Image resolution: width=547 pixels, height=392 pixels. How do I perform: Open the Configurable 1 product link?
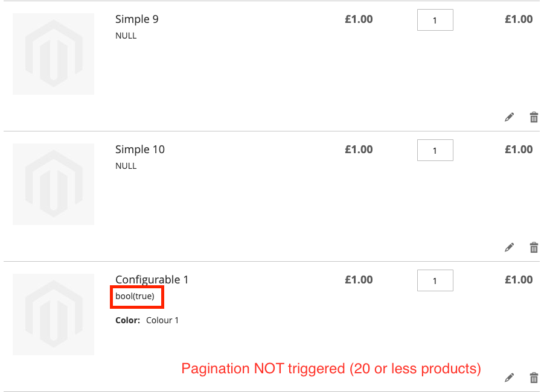[152, 279]
